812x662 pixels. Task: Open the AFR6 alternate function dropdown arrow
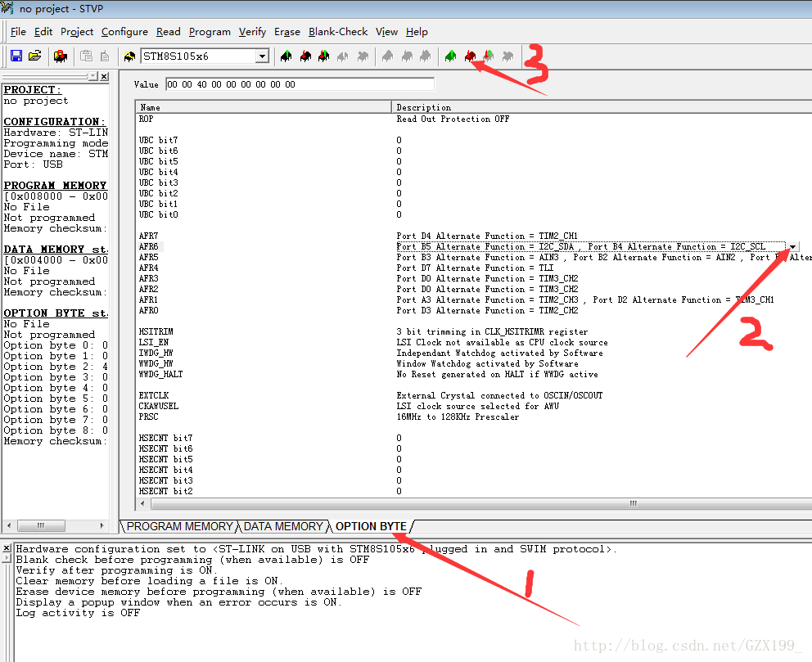(x=792, y=247)
